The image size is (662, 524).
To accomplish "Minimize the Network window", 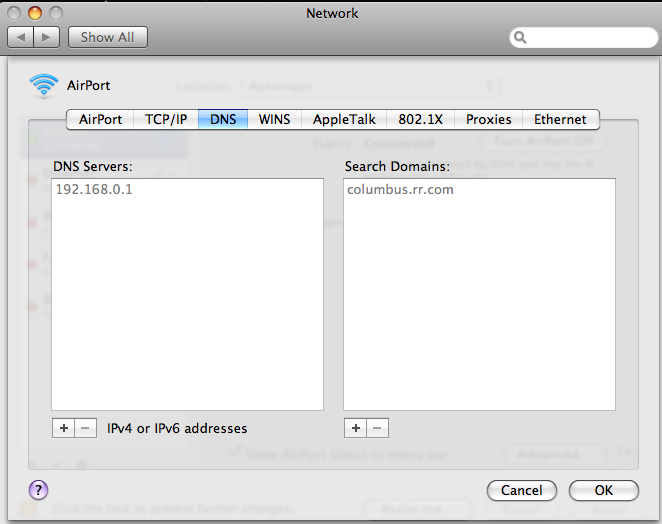I will click(35, 13).
